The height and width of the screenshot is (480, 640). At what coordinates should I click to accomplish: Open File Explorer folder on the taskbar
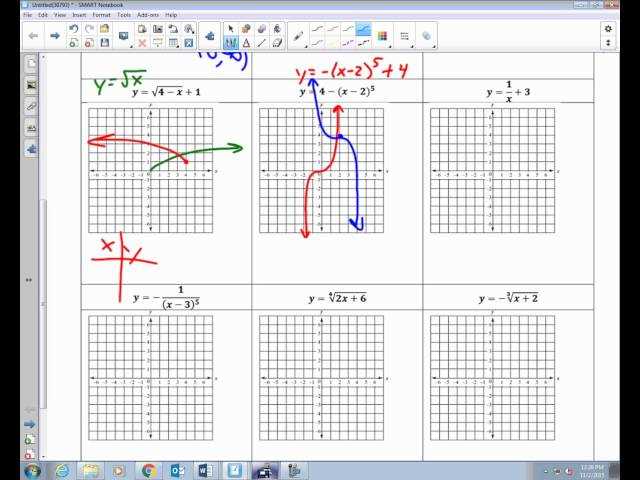coord(91,471)
